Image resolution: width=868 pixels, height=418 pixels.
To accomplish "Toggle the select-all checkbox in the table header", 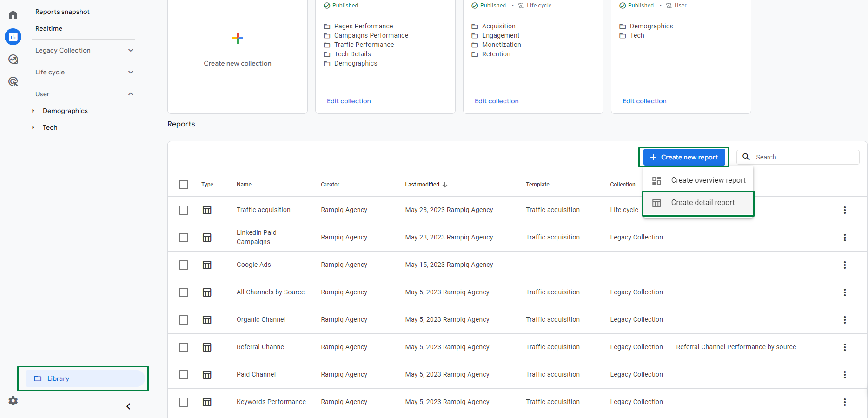I will click(x=184, y=185).
